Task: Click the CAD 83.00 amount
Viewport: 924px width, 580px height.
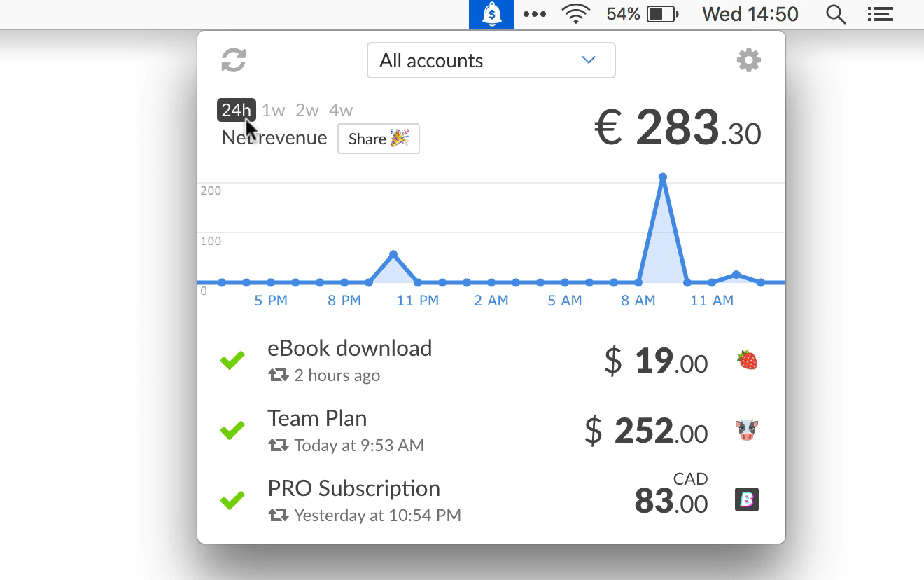Action: (x=671, y=494)
